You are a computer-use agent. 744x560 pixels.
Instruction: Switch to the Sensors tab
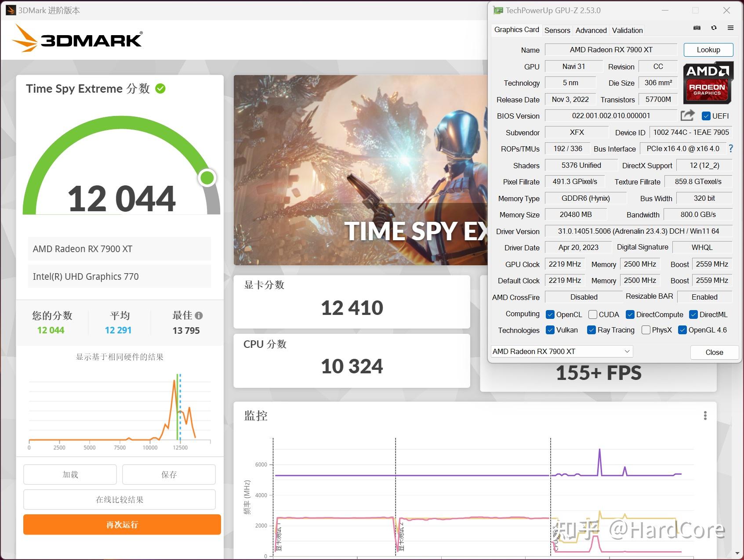[557, 30]
